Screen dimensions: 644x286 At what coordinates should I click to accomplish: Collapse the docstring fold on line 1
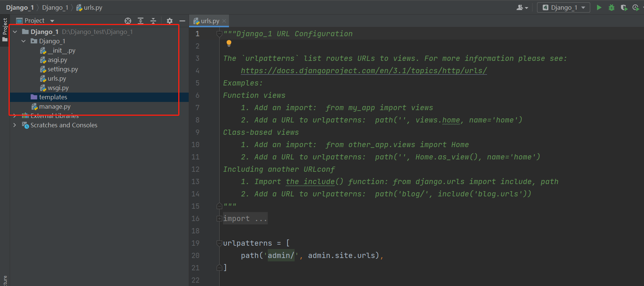click(x=219, y=34)
